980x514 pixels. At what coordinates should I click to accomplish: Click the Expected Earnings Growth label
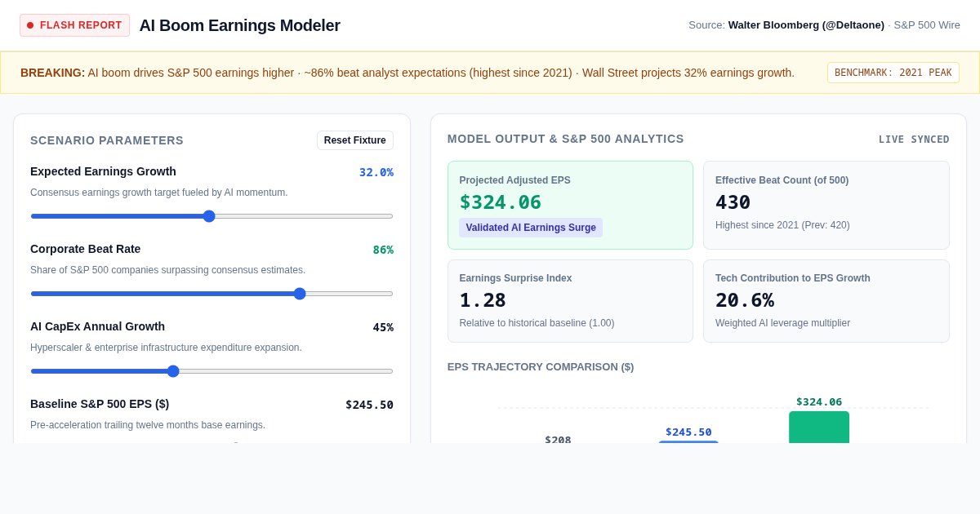[103, 171]
